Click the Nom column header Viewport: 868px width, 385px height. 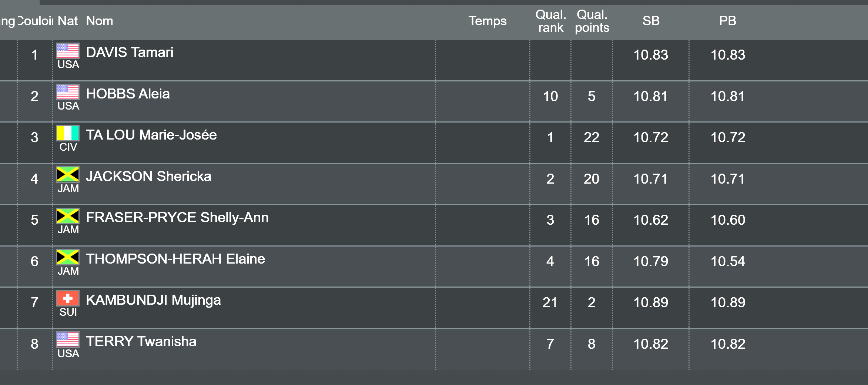click(99, 21)
